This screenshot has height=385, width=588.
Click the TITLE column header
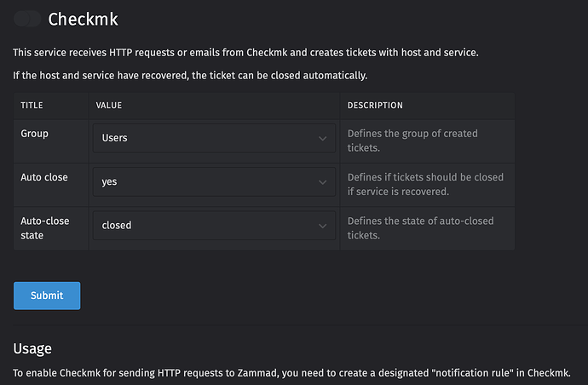click(x=32, y=106)
